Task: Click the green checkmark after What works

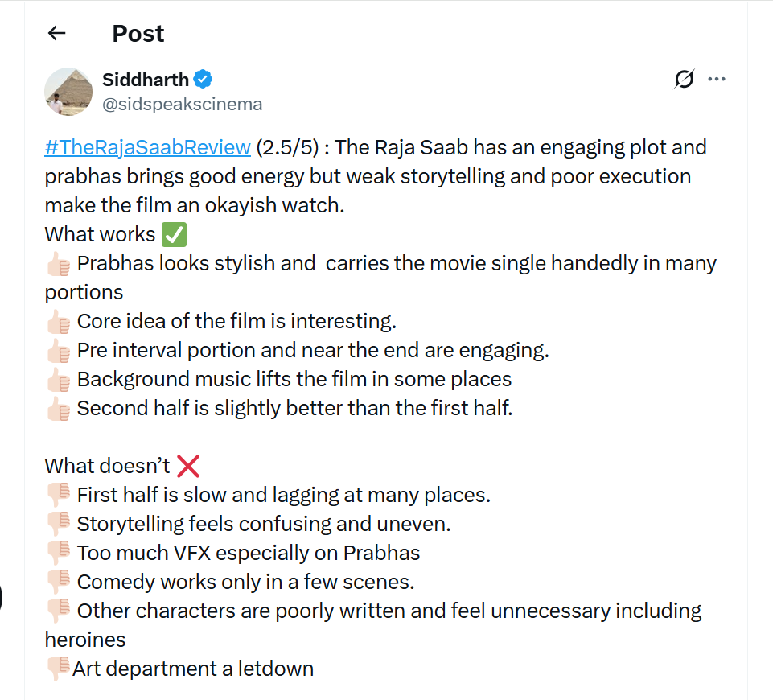Action: [174, 235]
